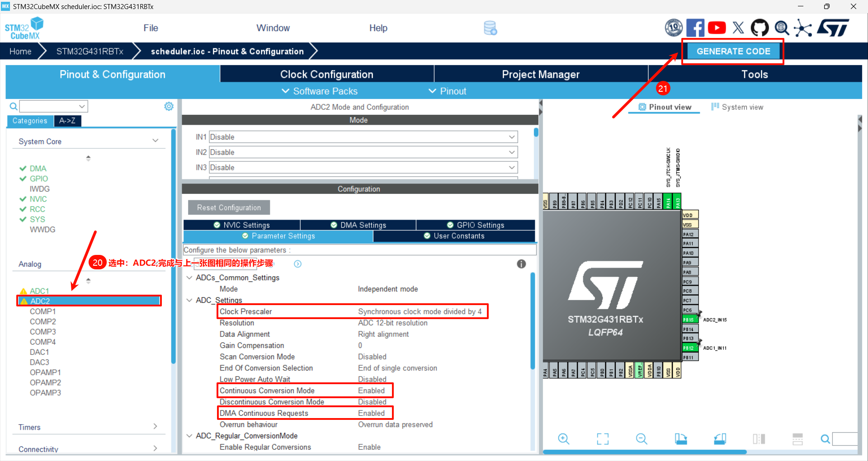Rotate the chip view clockwise icon

coord(681,439)
